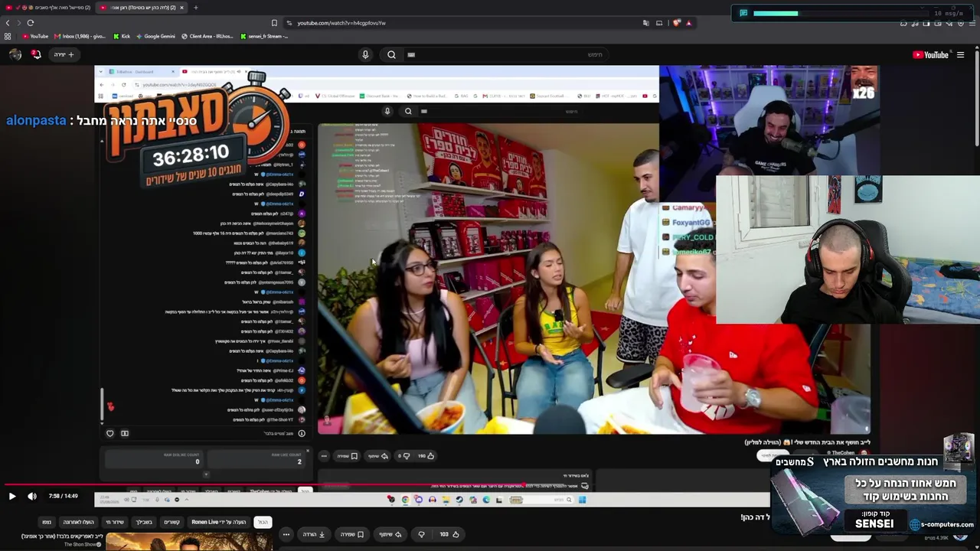Go back in browser history
Screen dimensions: 980x551
(8, 23)
